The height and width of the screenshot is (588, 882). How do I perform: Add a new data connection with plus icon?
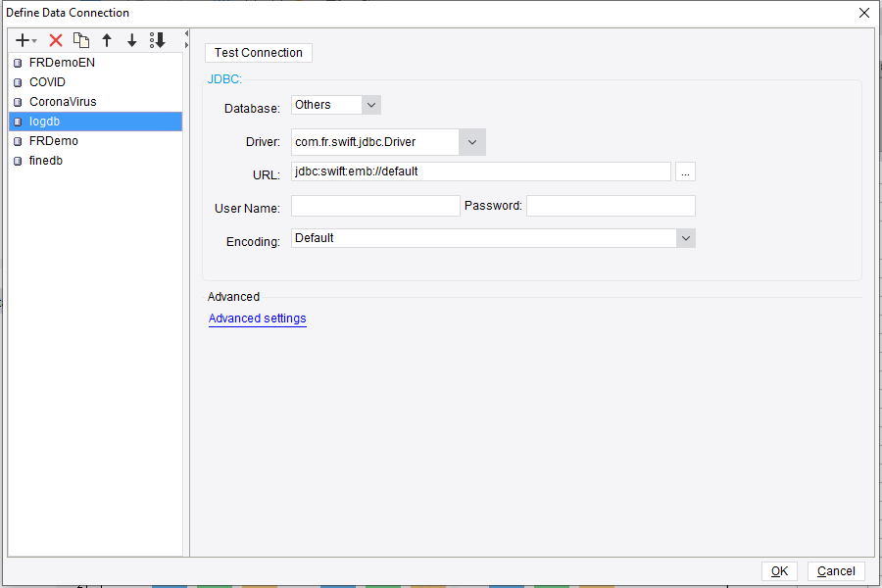pos(24,40)
